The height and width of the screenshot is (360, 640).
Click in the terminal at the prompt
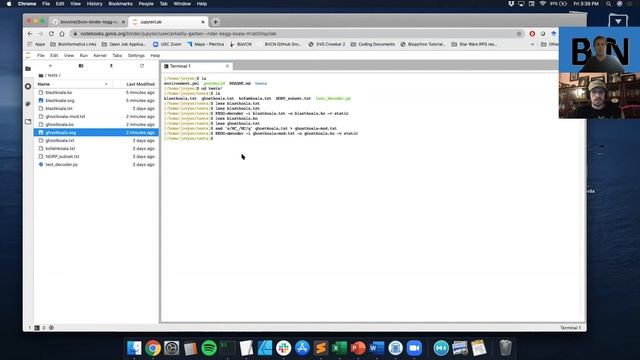click(x=213, y=138)
